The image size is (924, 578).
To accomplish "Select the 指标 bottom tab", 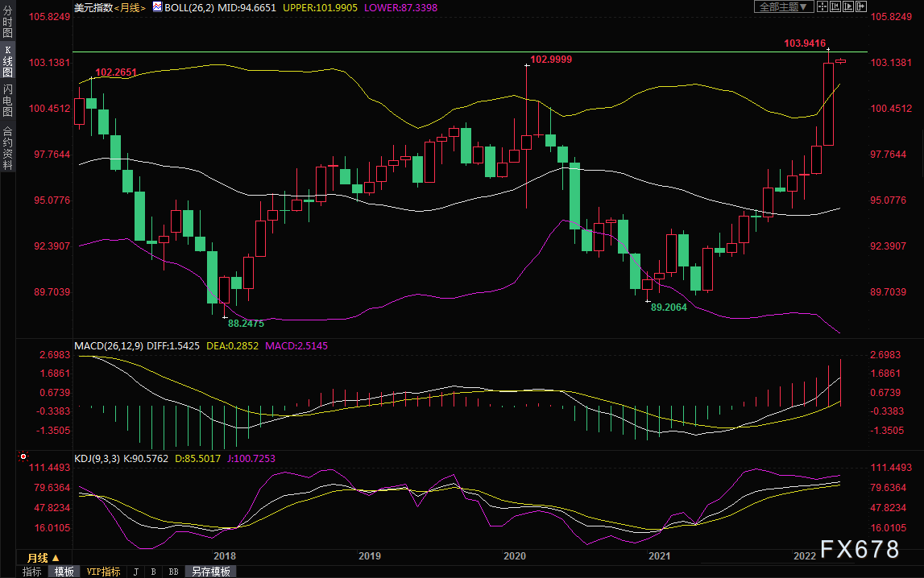I will point(32,572).
